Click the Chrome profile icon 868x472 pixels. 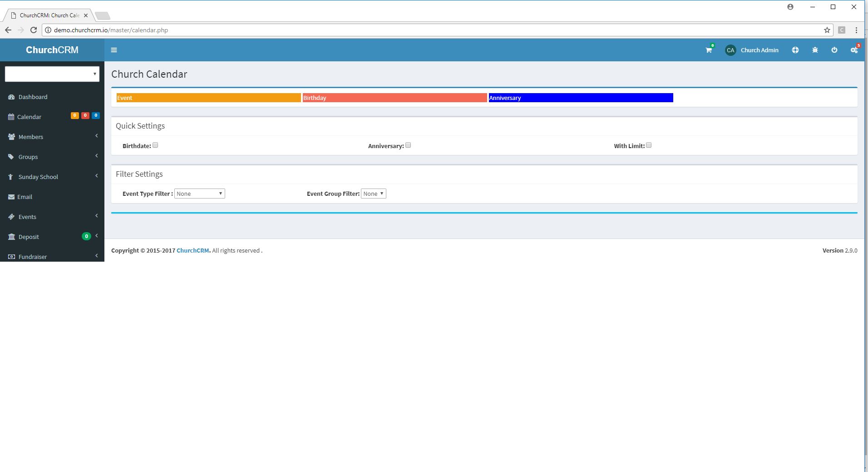(x=790, y=7)
